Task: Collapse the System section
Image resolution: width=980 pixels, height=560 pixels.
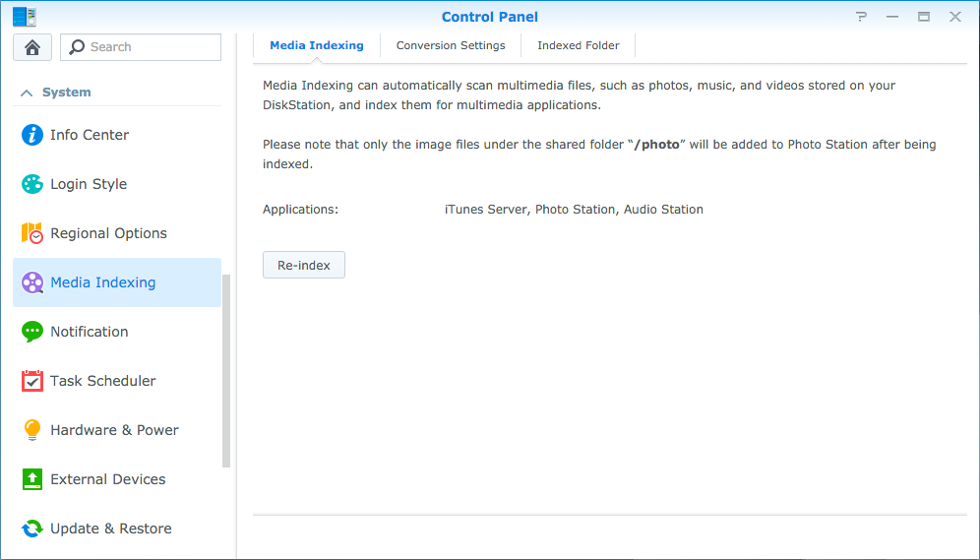Action: (x=27, y=93)
